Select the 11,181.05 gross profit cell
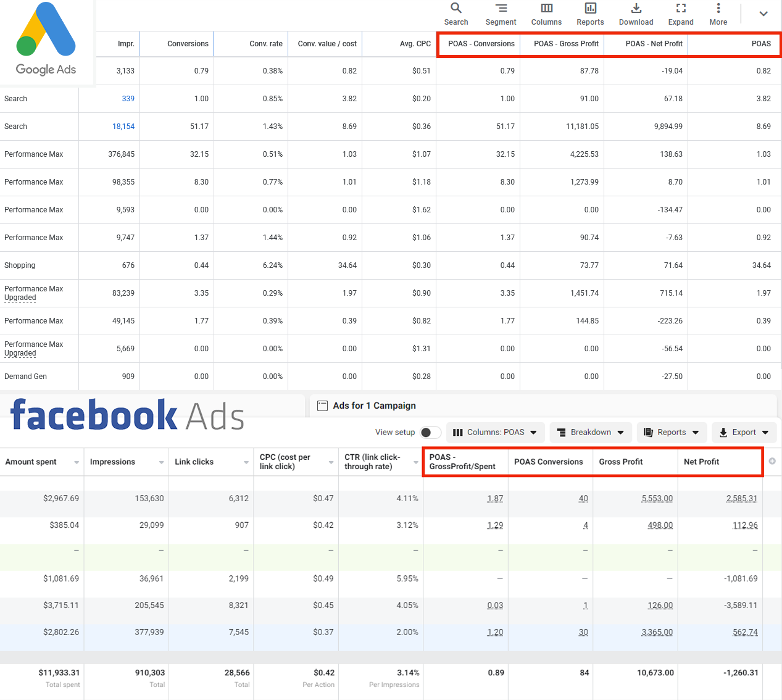This screenshot has width=782, height=700. (x=583, y=127)
